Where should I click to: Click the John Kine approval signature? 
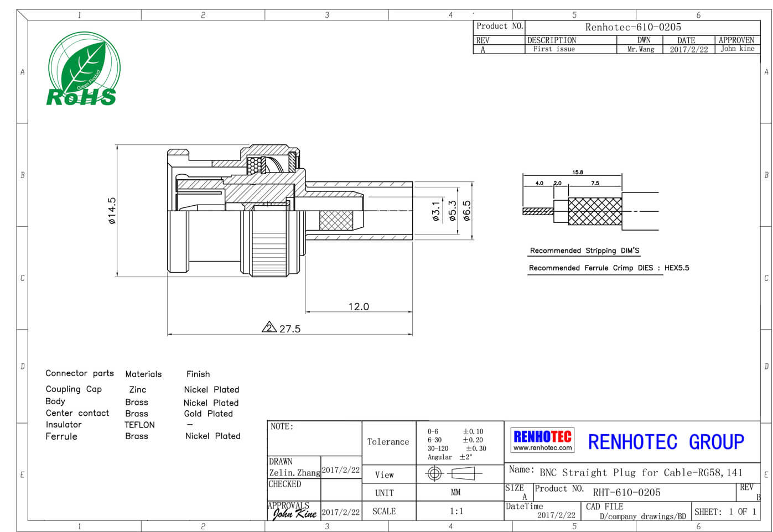pos(294,514)
